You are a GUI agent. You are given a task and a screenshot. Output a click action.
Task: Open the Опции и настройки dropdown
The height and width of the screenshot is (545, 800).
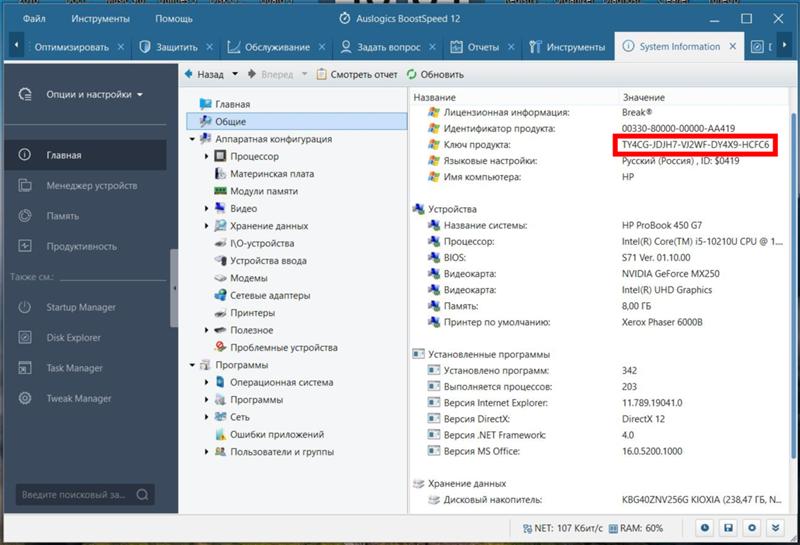94,94
